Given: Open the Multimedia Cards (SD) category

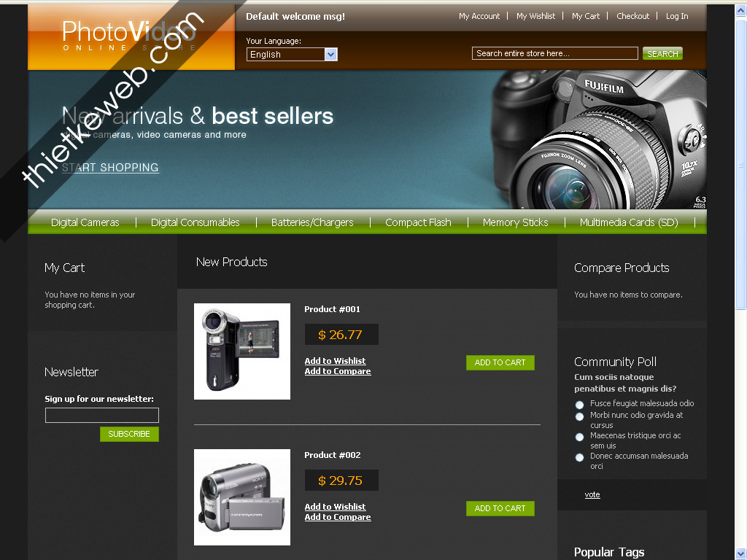Looking at the screenshot, I should [629, 222].
